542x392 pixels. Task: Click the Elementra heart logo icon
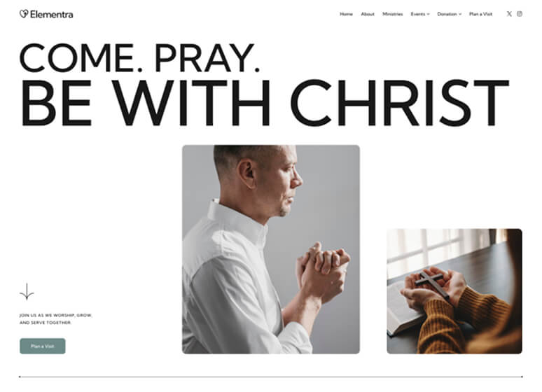[24, 14]
